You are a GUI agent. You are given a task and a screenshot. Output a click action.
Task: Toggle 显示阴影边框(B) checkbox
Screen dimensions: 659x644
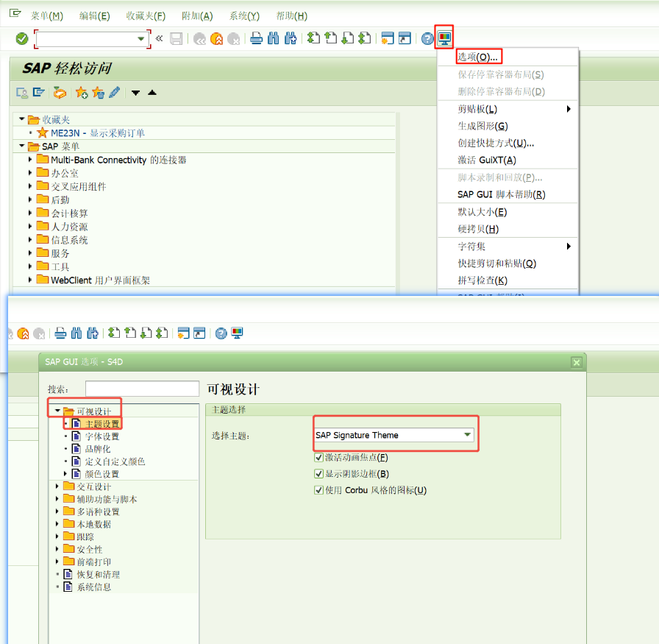(x=318, y=474)
